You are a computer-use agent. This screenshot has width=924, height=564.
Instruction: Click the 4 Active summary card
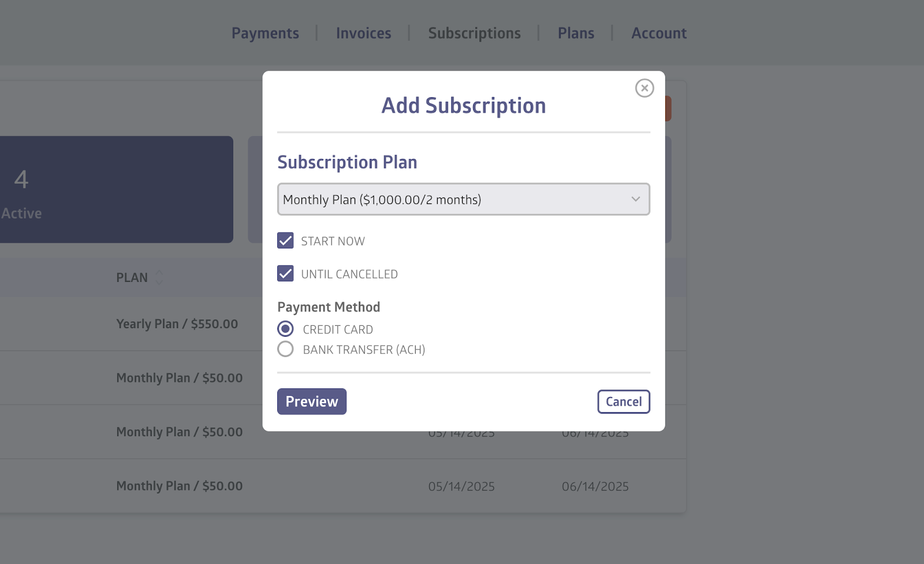point(115,190)
